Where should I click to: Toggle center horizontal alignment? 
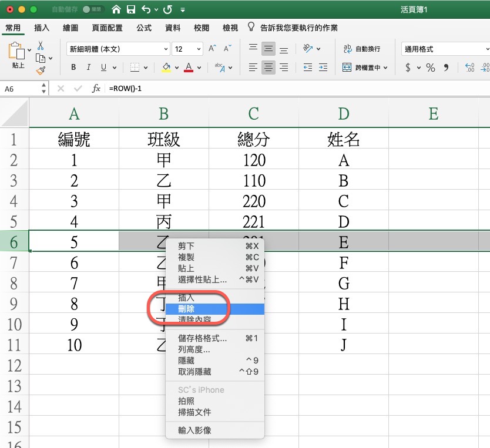click(268, 68)
